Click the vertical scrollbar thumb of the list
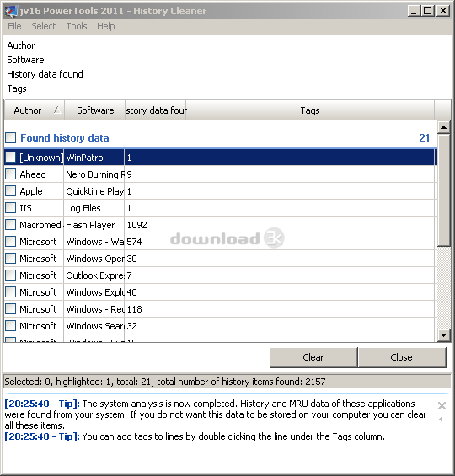455x476 pixels. pyautogui.click(x=443, y=190)
